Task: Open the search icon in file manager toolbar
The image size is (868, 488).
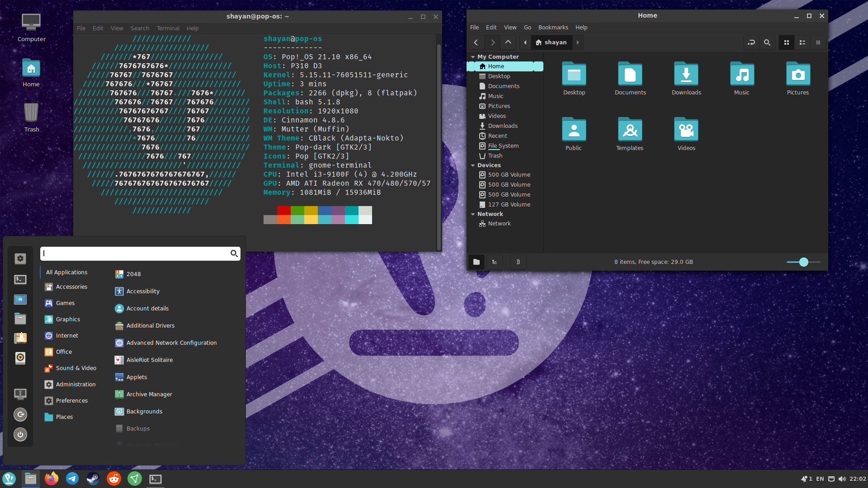Action: tap(767, 42)
